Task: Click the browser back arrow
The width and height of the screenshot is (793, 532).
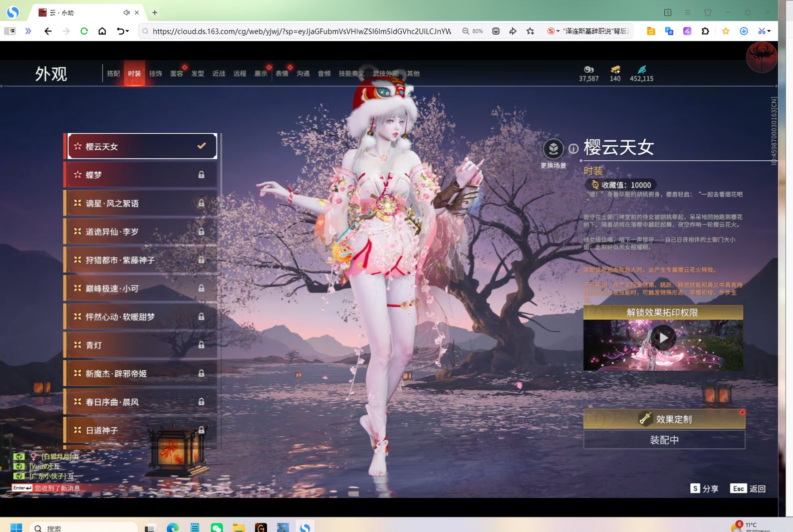Action: pyautogui.click(x=48, y=31)
